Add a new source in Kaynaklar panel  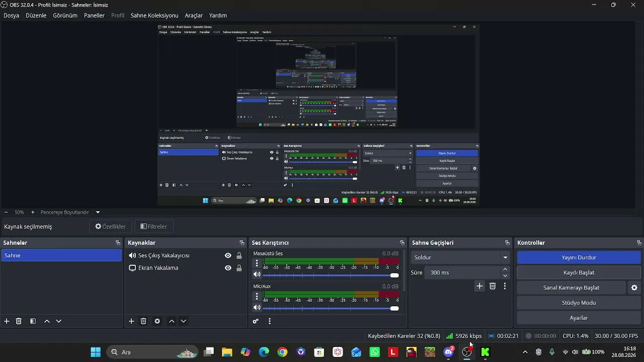click(x=131, y=321)
